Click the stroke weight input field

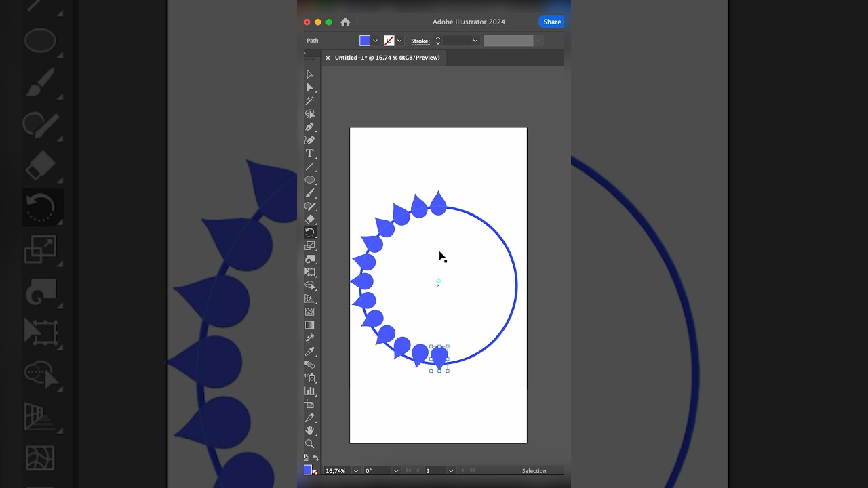pos(456,41)
